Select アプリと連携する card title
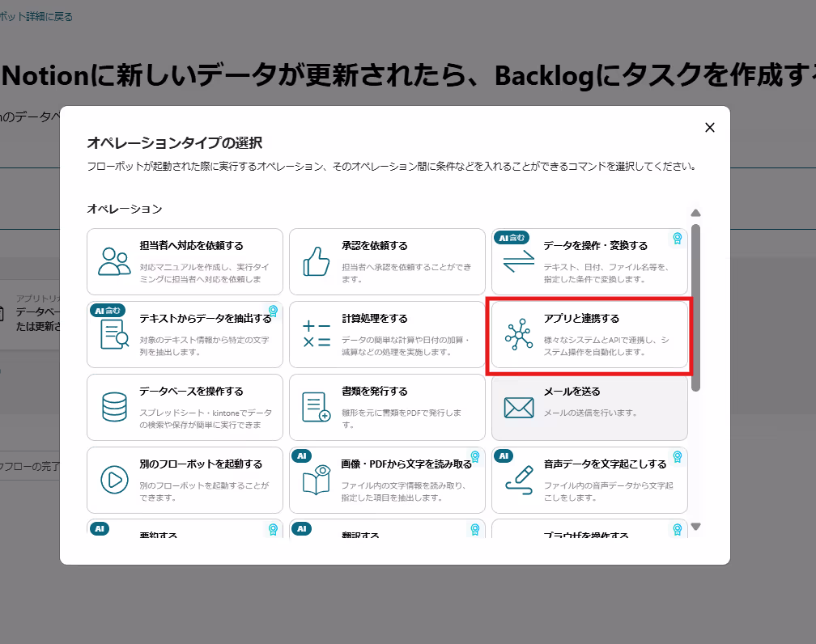Image resolution: width=816 pixels, height=644 pixels. [x=581, y=318]
